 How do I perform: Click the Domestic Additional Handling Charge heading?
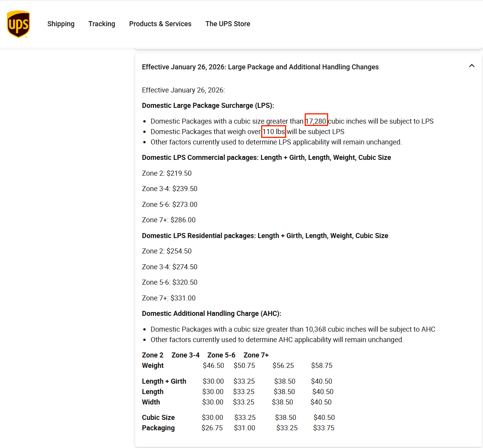coord(211,314)
